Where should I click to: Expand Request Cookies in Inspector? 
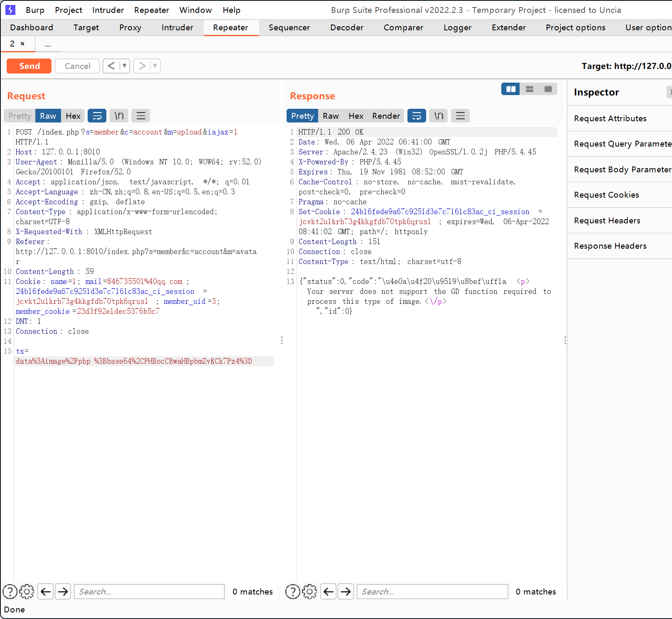click(x=620, y=195)
